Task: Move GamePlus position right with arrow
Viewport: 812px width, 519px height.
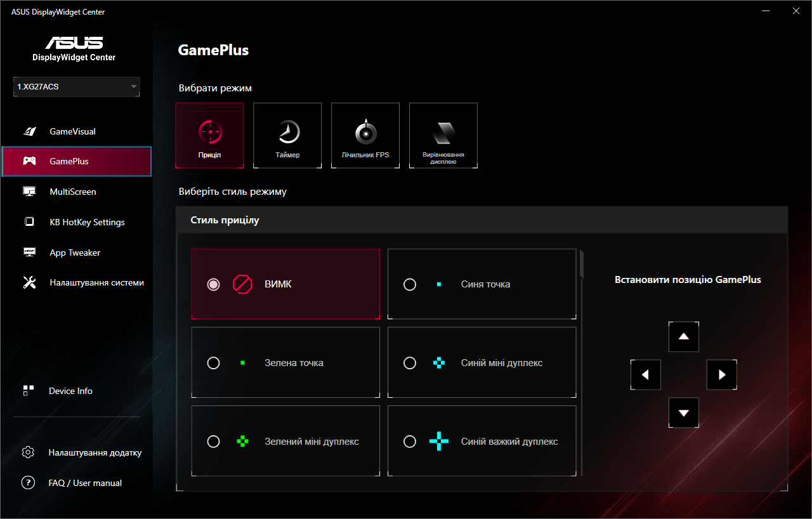Action: pos(722,374)
